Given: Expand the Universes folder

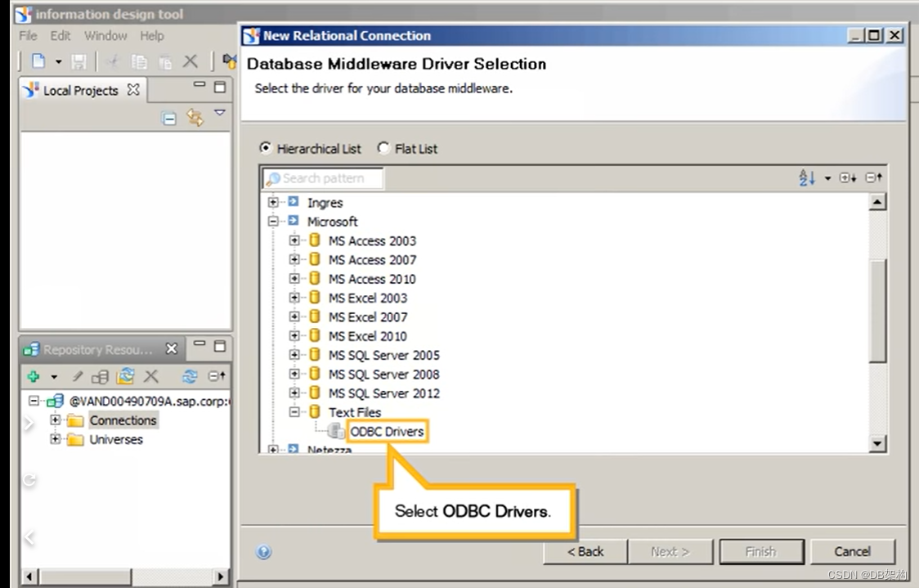Looking at the screenshot, I should point(55,438).
